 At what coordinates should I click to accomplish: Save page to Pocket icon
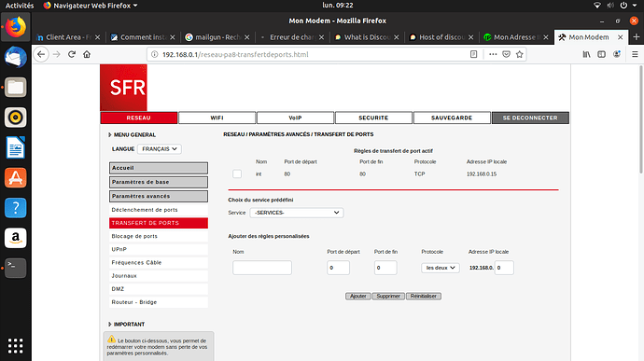click(506, 54)
